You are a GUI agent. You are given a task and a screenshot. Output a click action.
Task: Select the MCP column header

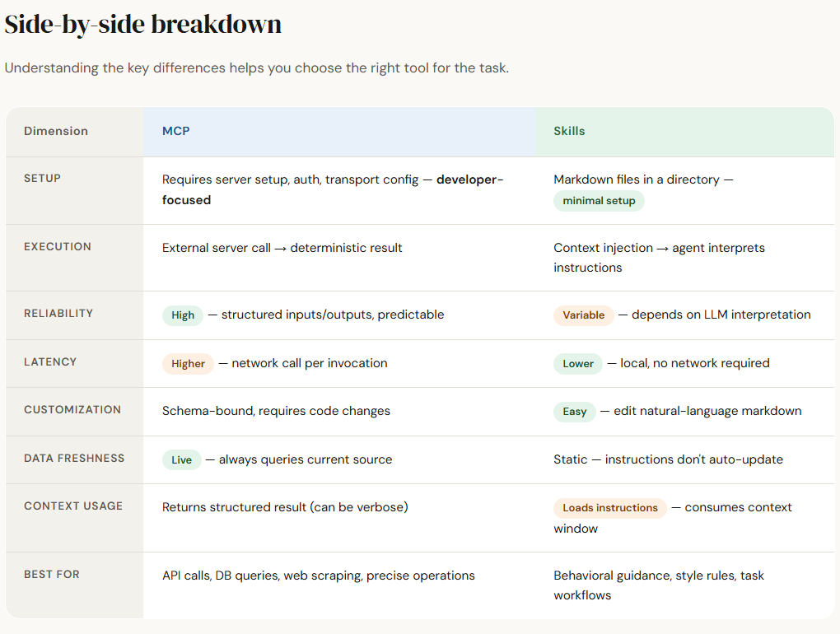coord(176,131)
